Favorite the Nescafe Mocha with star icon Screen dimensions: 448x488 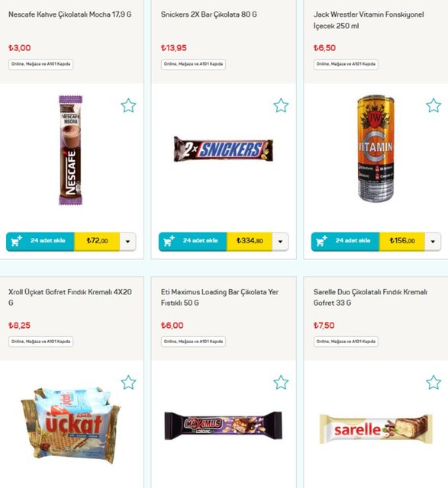[x=128, y=105]
